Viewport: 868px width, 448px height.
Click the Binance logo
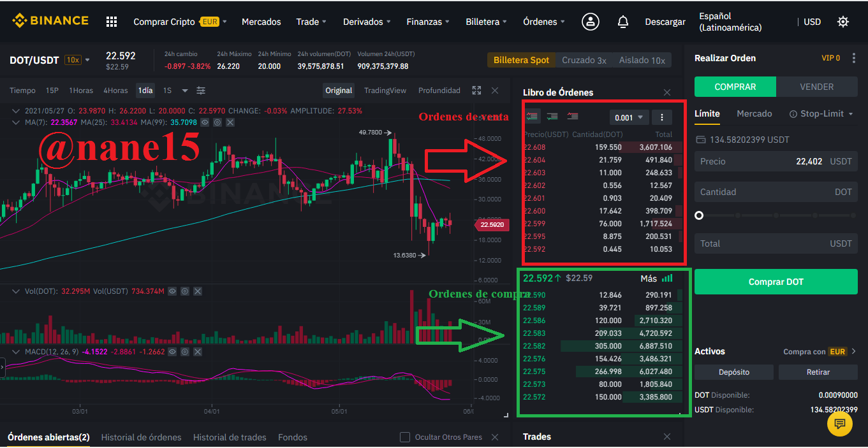(x=50, y=21)
